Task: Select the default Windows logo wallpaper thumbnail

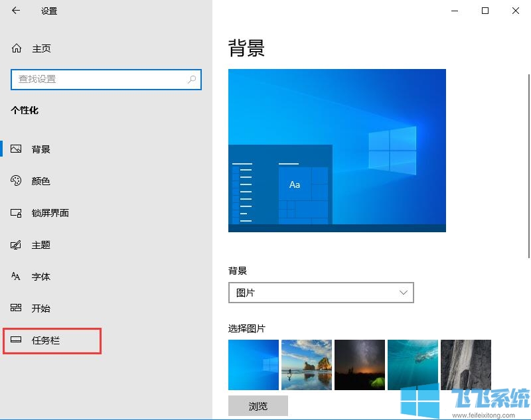Action: tap(253, 364)
